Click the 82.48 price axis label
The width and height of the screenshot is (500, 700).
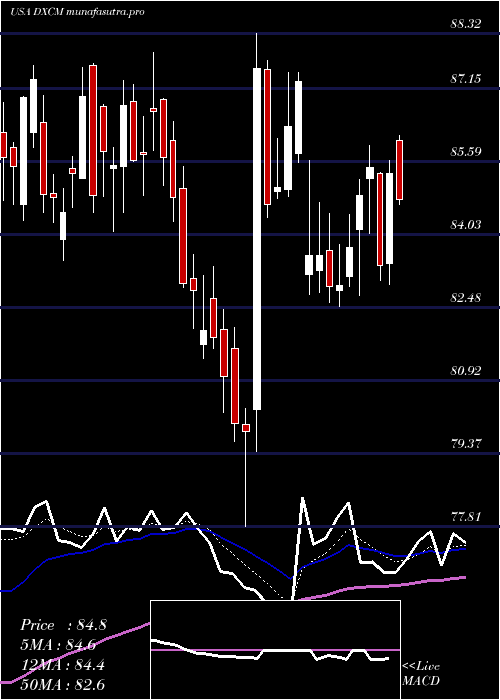[x=466, y=298]
